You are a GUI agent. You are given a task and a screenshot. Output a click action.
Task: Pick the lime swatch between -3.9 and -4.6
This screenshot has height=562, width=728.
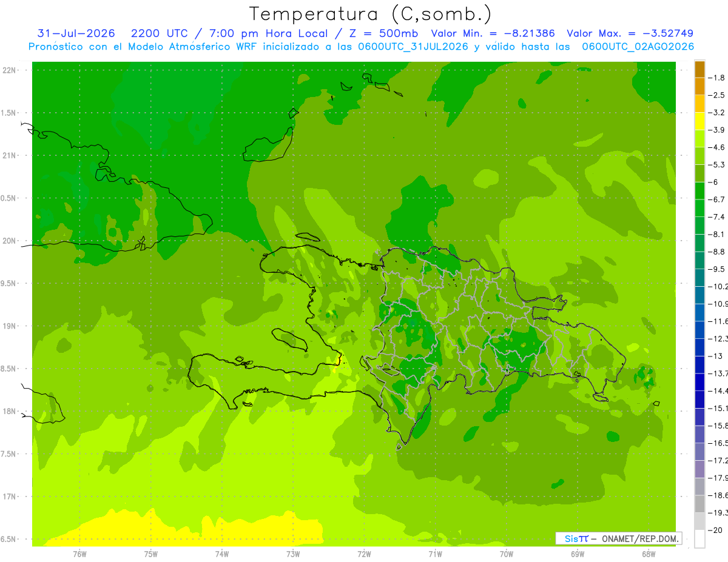pyautogui.click(x=699, y=139)
